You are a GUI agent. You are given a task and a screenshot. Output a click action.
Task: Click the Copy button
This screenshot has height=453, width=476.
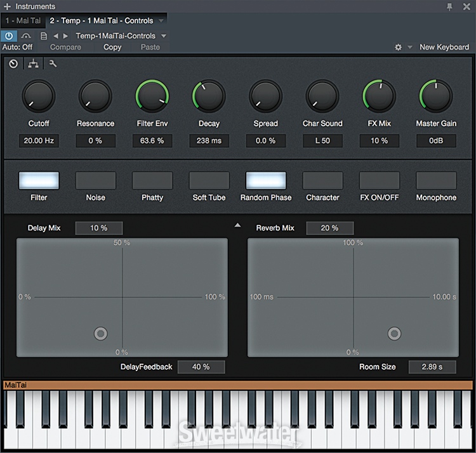tap(112, 48)
